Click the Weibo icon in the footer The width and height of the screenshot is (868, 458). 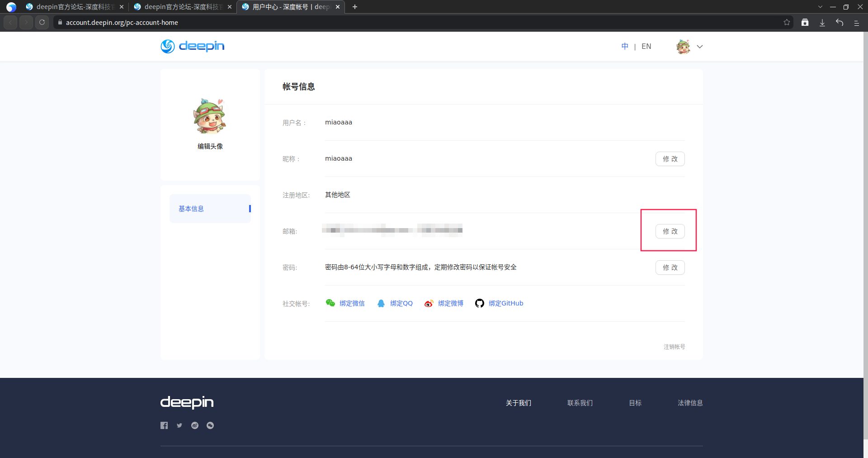[x=195, y=425]
